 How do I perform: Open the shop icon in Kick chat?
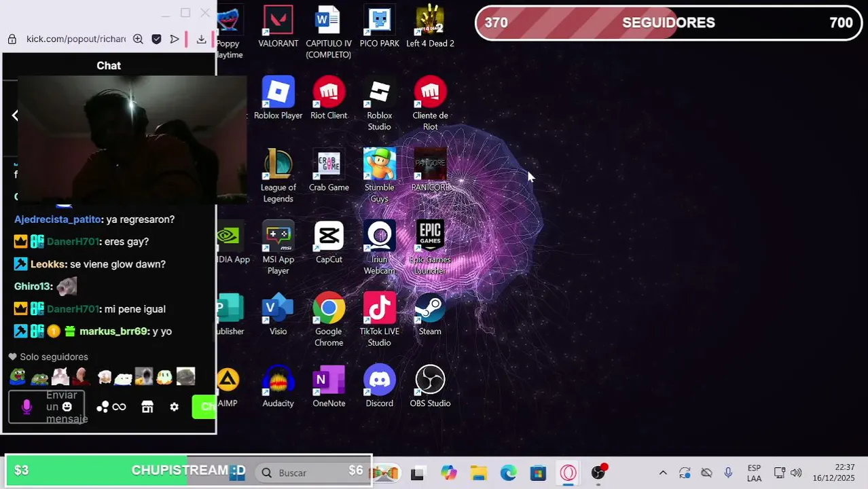[x=147, y=407]
